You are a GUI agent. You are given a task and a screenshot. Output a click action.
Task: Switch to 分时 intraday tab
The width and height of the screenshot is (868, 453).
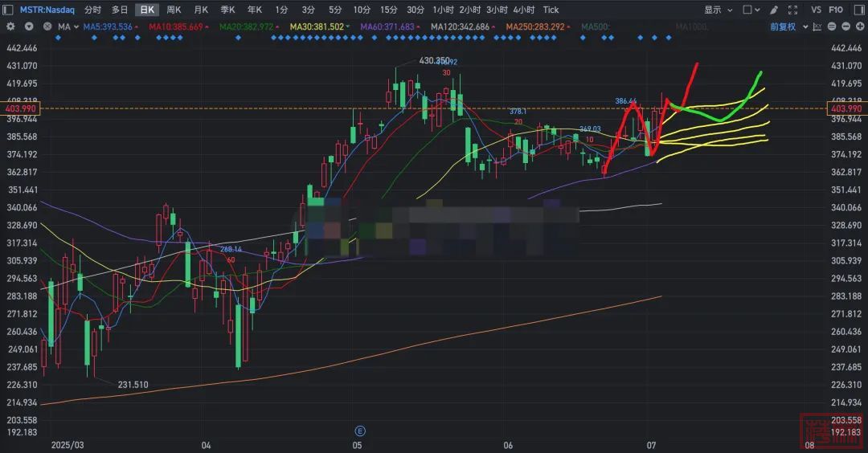tap(93, 10)
